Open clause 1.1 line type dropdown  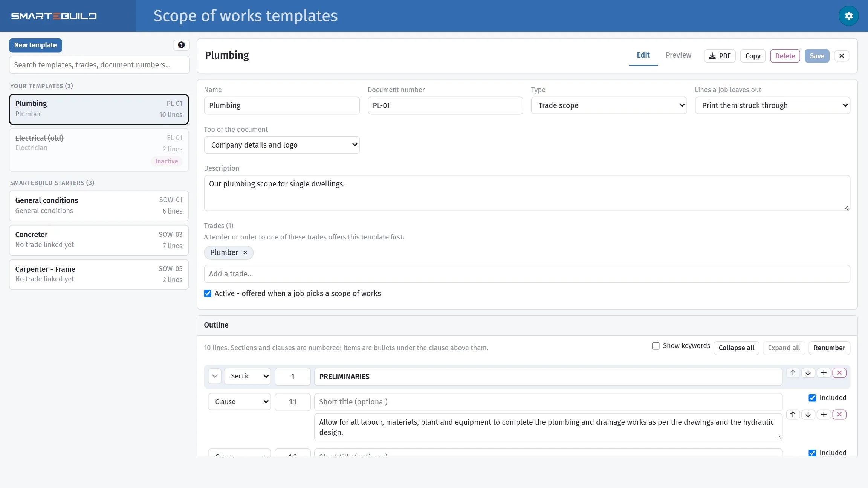coord(240,402)
